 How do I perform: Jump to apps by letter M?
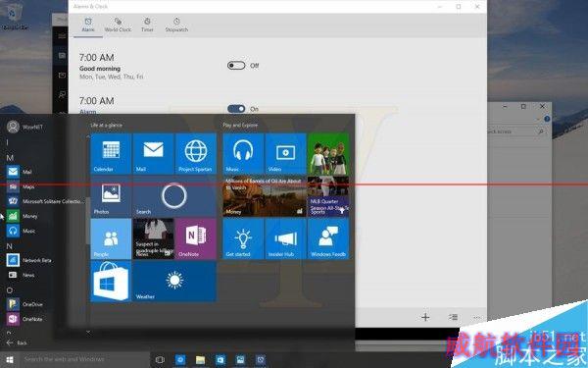[x=10, y=158]
